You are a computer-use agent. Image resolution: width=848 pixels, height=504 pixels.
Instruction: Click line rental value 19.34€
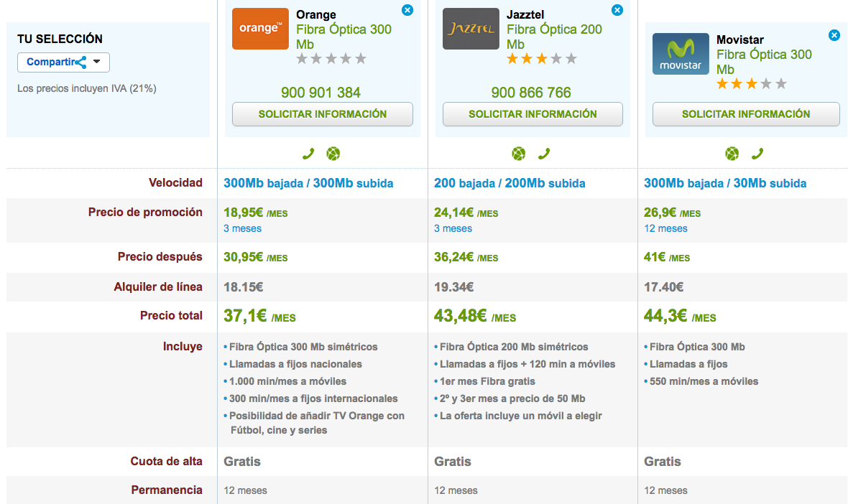click(x=453, y=287)
